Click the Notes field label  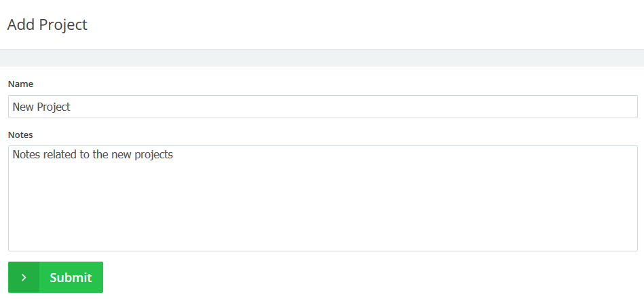click(20, 135)
